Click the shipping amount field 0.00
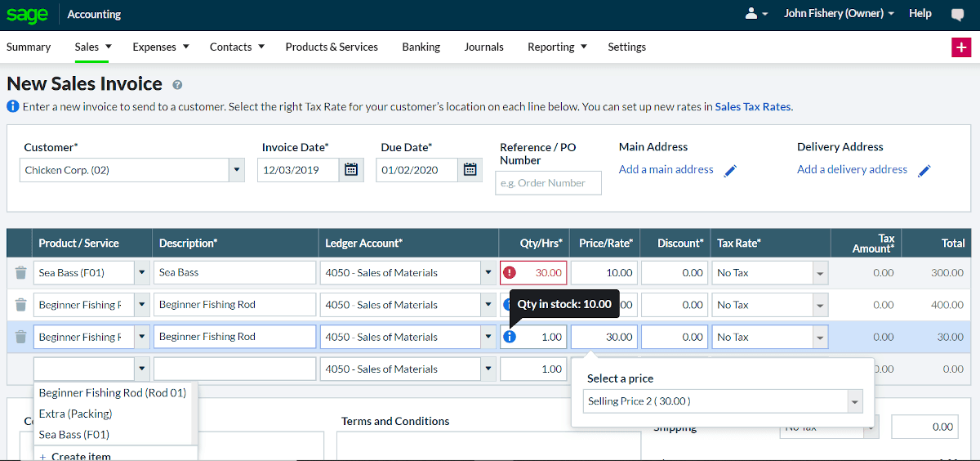The height and width of the screenshot is (461, 980). [x=924, y=427]
